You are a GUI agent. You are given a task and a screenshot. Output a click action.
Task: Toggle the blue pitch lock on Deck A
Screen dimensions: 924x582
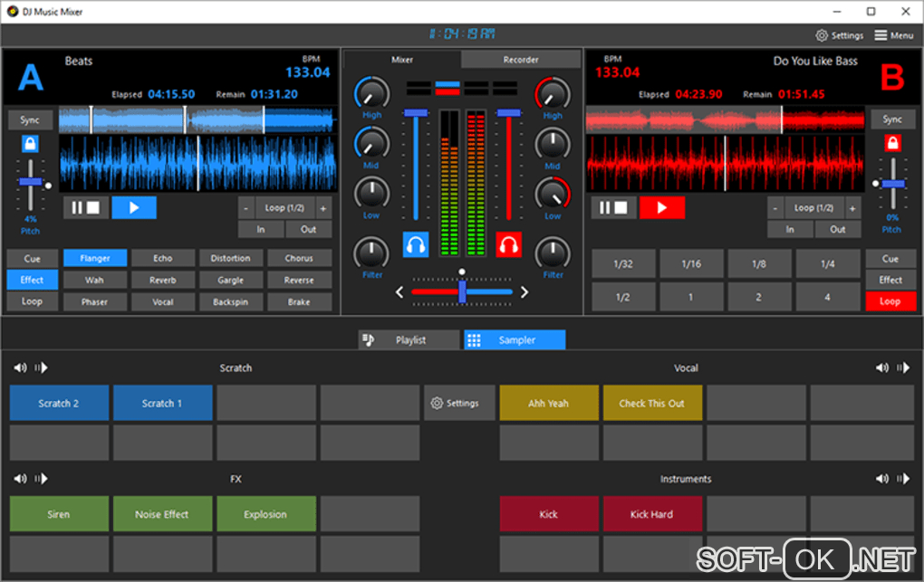(30, 144)
